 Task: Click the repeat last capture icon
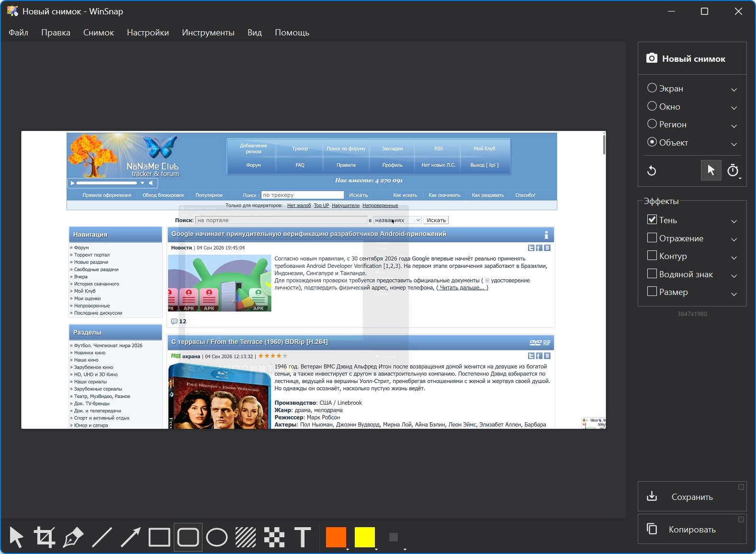pos(652,170)
